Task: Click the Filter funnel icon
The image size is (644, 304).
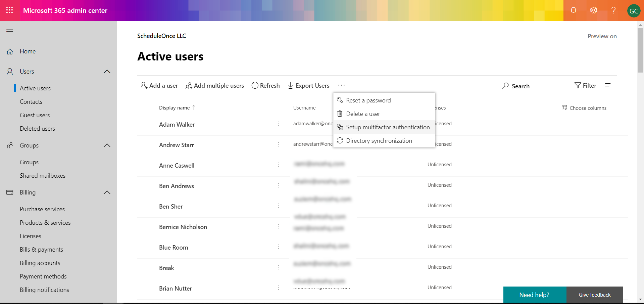Action: coord(578,86)
